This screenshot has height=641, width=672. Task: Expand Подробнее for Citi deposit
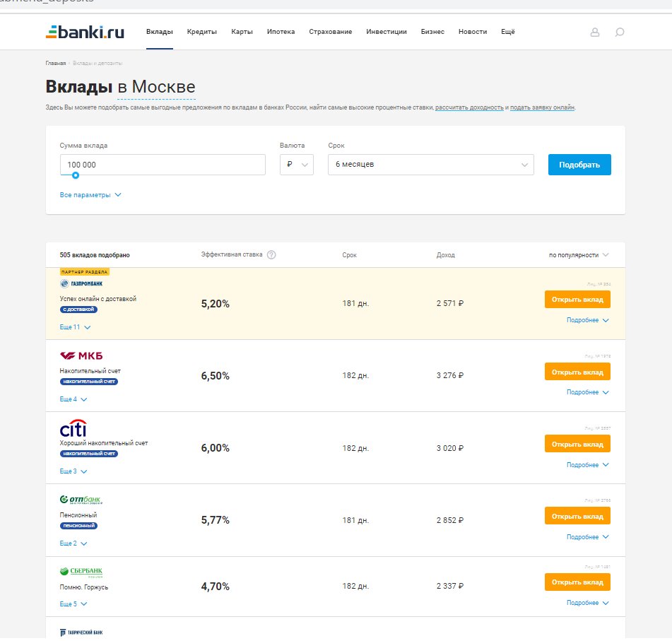pyautogui.click(x=588, y=465)
